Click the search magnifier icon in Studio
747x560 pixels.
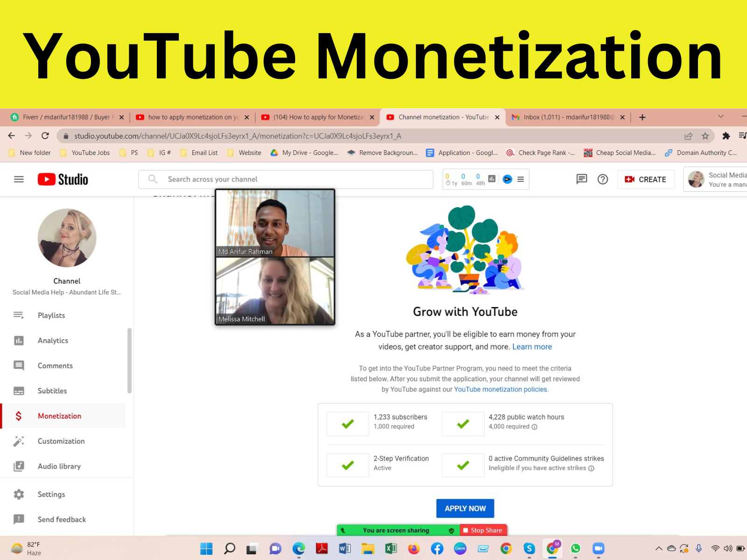pyautogui.click(x=153, y=179)
